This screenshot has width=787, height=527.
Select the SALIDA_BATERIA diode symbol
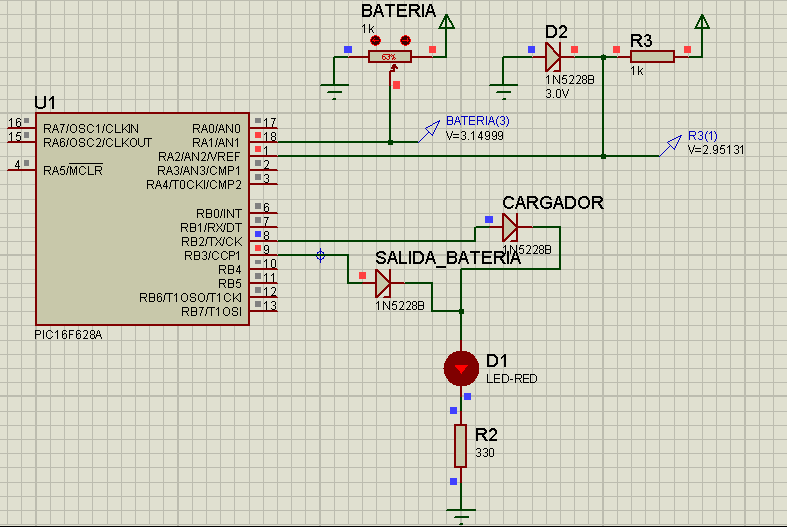click(x=383, y=283)
